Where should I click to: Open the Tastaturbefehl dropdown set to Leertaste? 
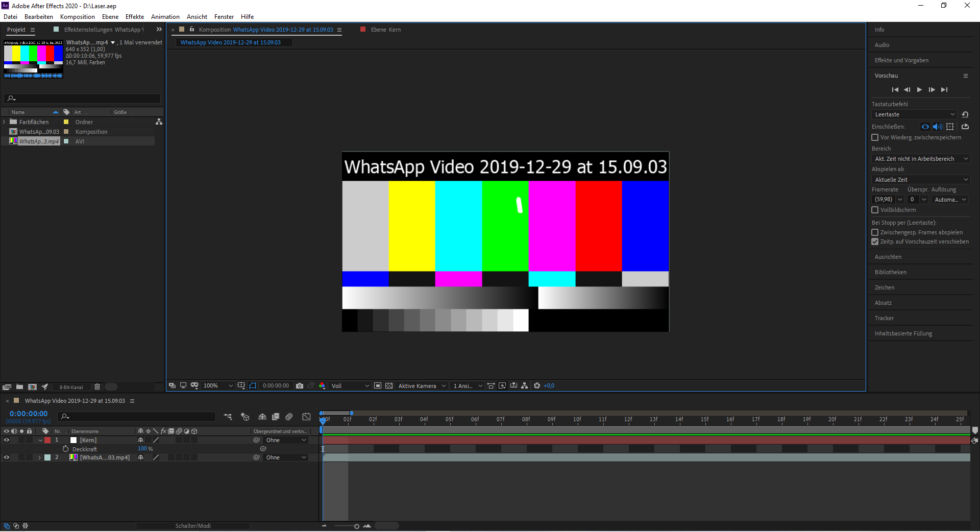click(x=914, y=114)
